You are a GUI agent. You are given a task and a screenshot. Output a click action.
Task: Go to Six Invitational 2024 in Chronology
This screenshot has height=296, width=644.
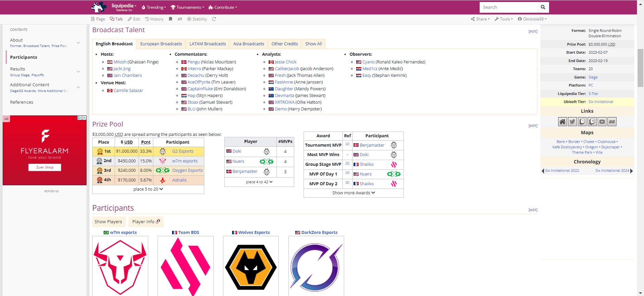click(612, 170)
